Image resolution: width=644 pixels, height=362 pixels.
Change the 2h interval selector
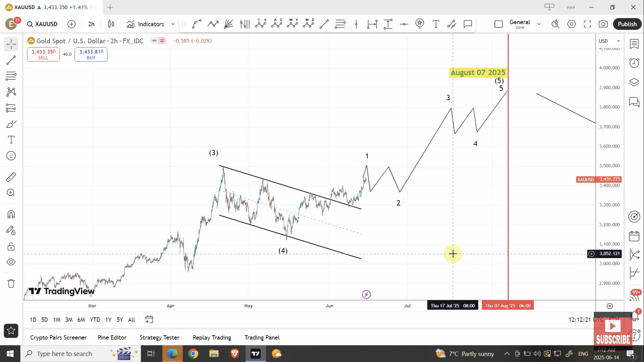tap(91, 24)
